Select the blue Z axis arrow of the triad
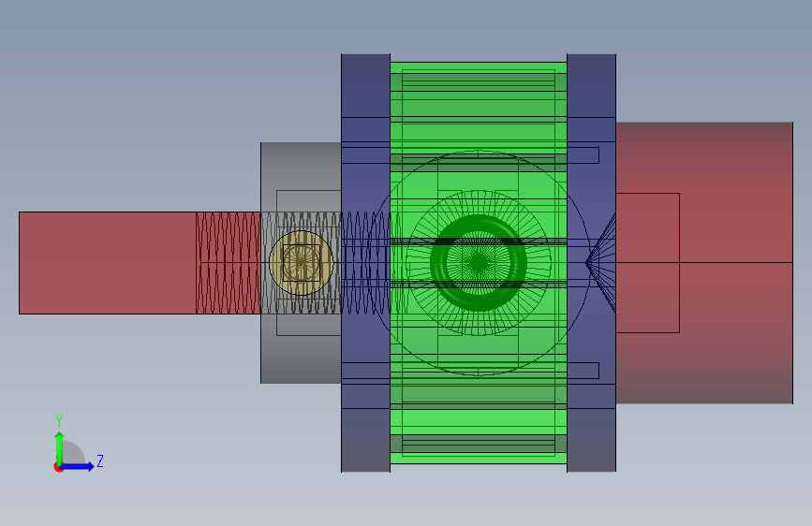The height and width of the screenshot is (526, 812). (x=78, y=466)
